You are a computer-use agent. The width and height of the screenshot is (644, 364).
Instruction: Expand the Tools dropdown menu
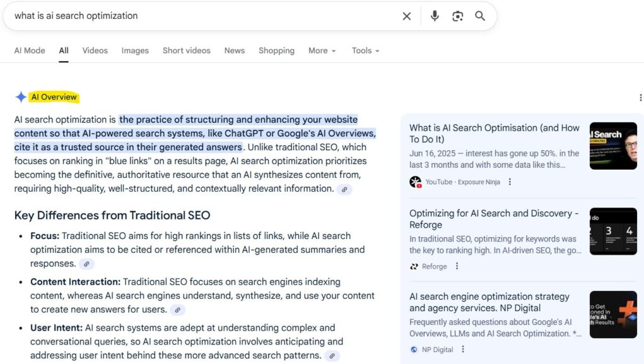[365, 51]
